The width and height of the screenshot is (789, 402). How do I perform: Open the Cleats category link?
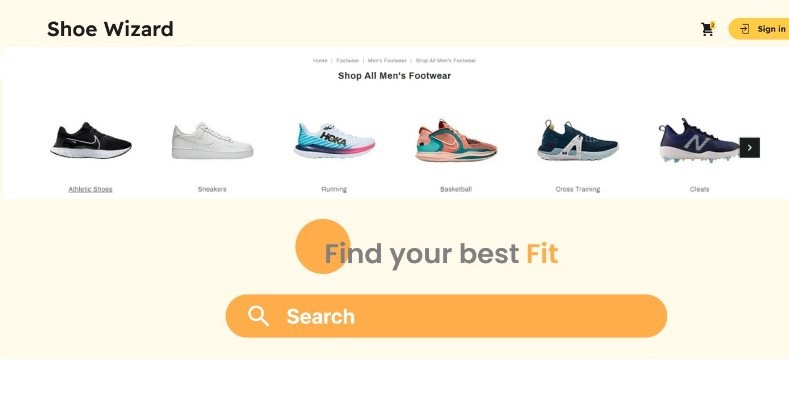(x=699, y=189)
